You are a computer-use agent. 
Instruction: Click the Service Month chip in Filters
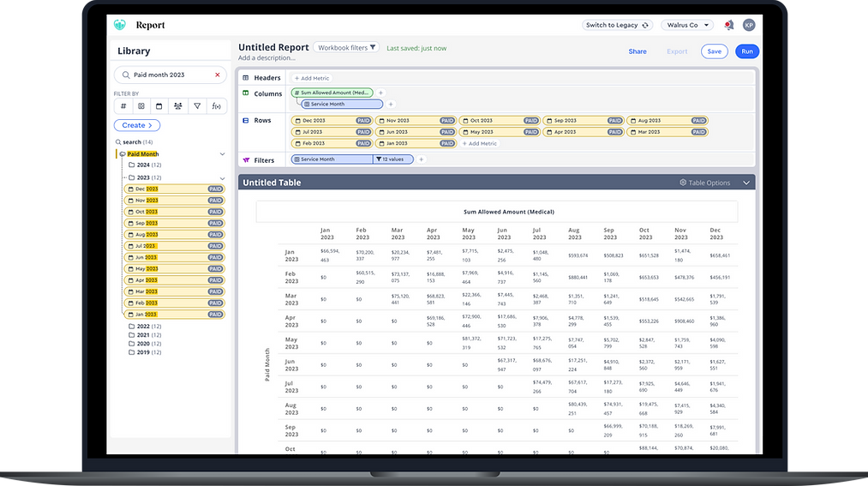332,159
